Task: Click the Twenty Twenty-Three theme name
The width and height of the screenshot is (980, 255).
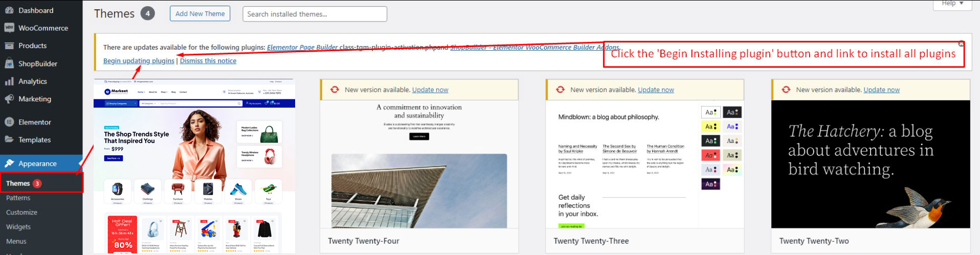Action: [x=591, y=241]
